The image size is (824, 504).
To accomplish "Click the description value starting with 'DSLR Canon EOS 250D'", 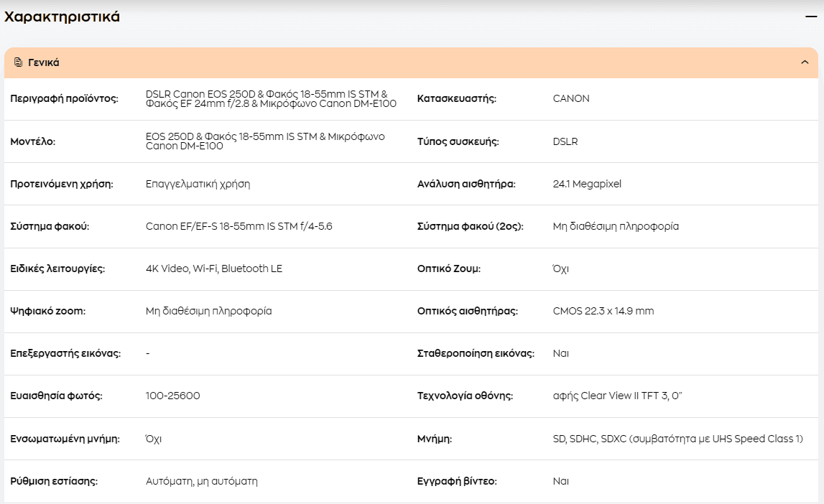I will (x=271, y=98).
